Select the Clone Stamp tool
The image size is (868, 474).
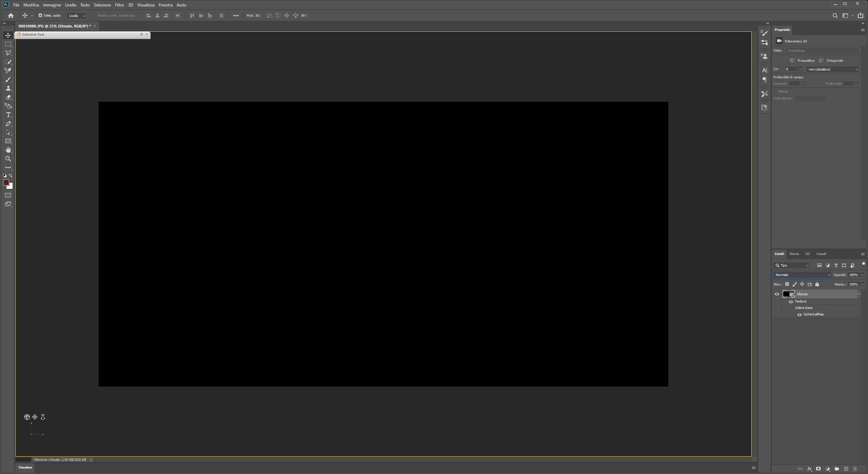(8, 88)
